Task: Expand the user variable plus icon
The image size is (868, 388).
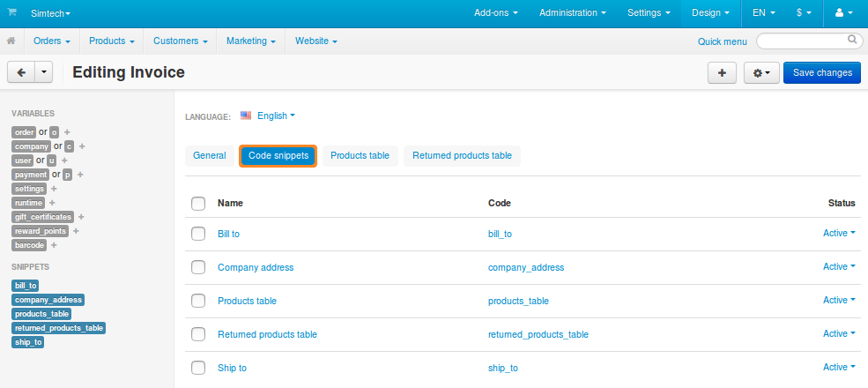Action: (64, 160)
